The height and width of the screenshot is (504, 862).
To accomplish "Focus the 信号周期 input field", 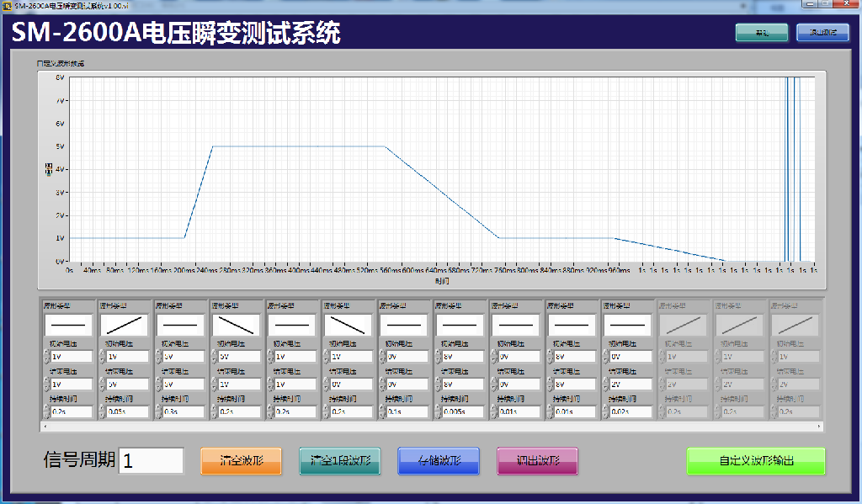I will 152,460.
